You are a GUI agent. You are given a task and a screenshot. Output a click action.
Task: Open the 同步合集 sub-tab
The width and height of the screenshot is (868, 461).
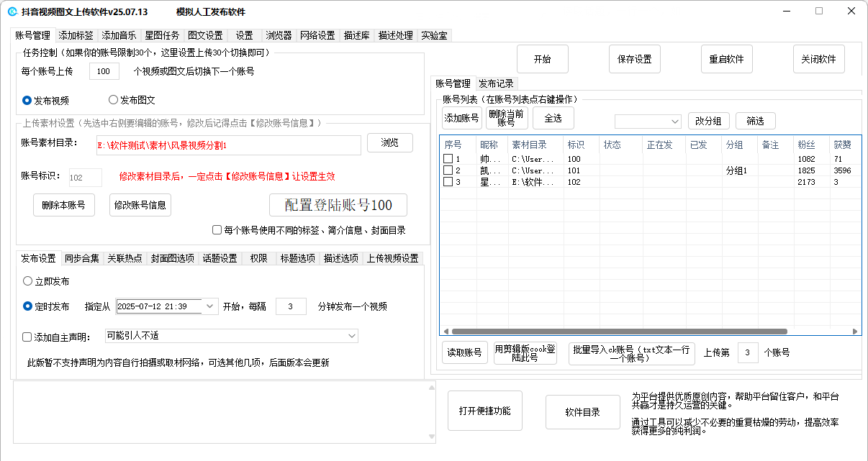tap(82, 259)
